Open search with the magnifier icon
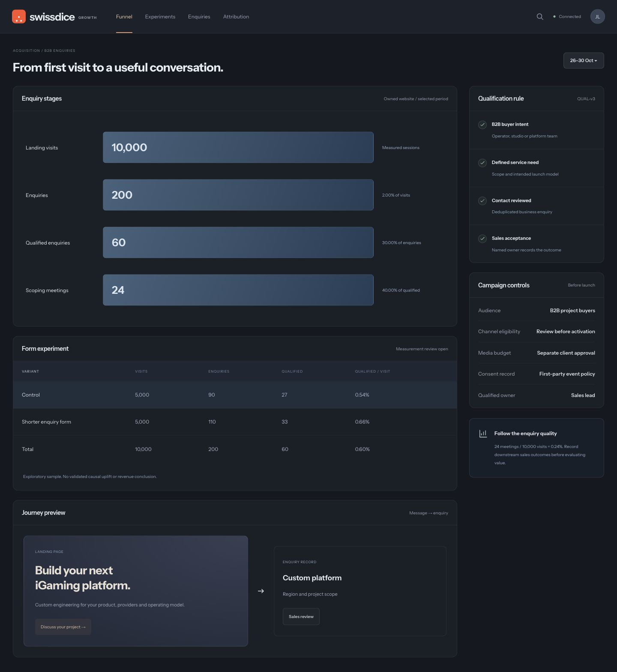This screenshot has width=617, height=672. pos(540,17)
